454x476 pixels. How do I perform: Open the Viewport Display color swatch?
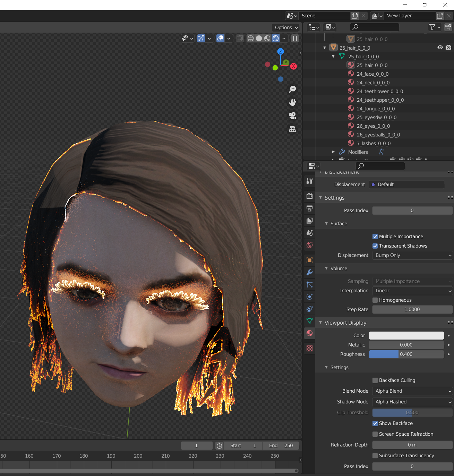406,335
